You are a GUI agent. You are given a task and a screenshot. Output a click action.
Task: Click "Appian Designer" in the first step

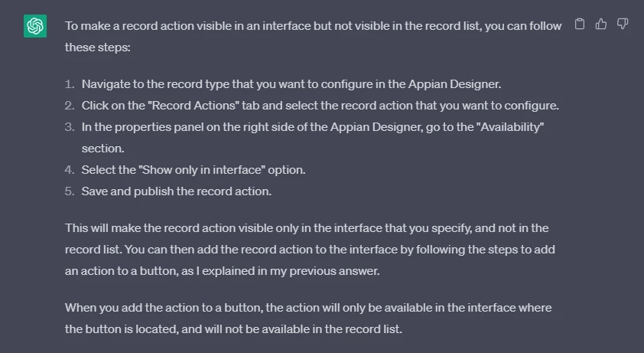(x=454, y=84)
